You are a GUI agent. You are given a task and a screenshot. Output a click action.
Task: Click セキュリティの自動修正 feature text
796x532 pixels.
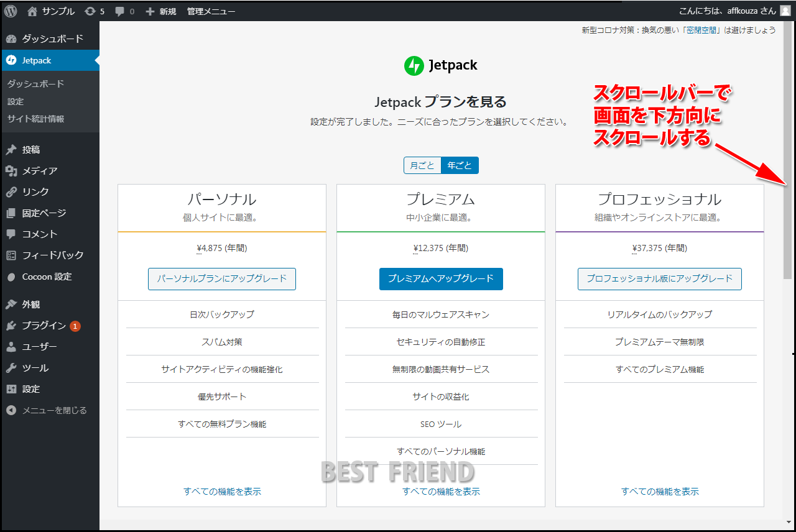441,342
